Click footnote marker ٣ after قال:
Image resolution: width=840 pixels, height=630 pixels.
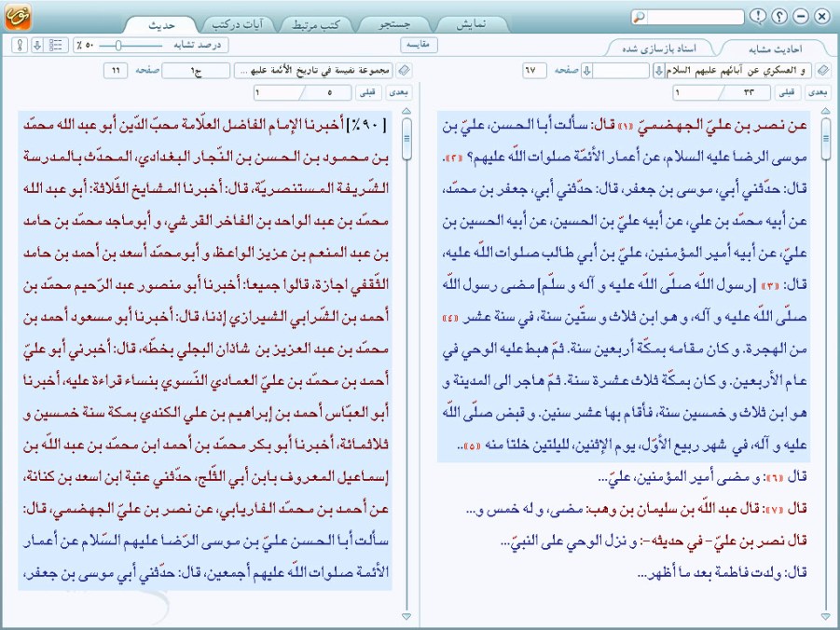pos(770,285)
